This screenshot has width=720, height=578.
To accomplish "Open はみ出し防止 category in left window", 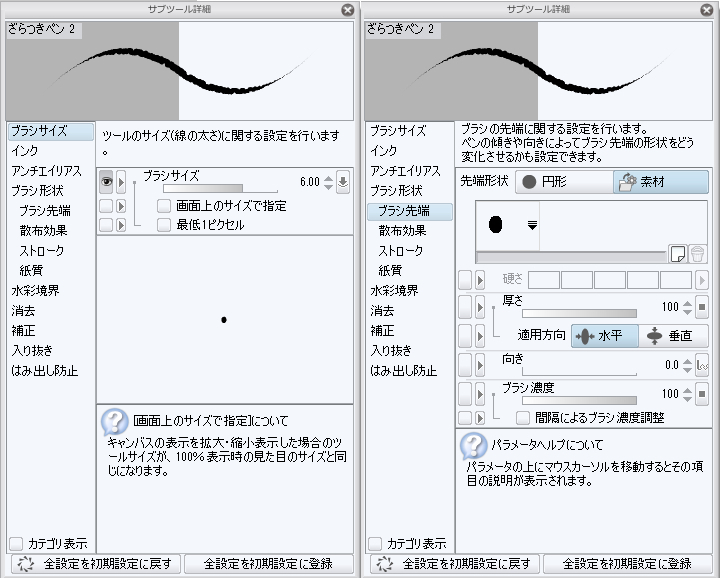I will tap(45, 371).
